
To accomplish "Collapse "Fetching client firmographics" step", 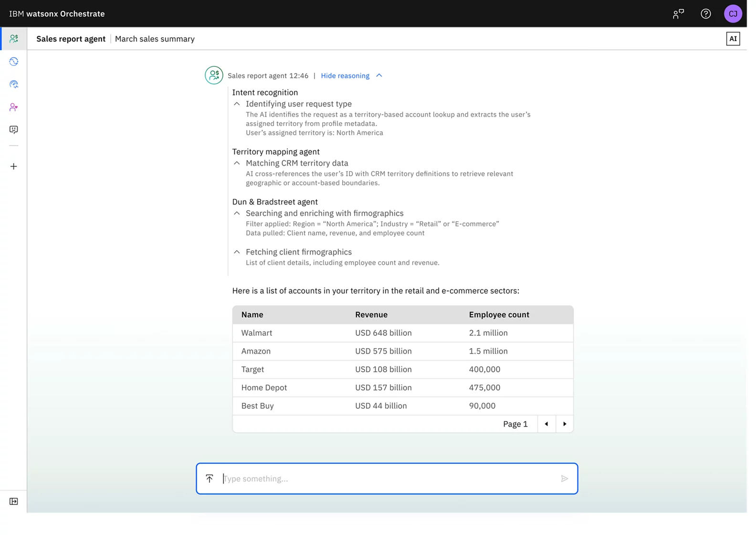I will pos(237,252).
